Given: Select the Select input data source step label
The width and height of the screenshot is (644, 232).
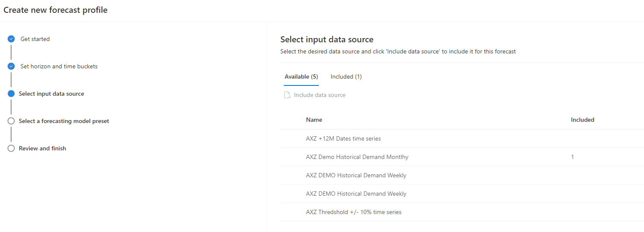Looking at the screenshot, I should 51,94.
